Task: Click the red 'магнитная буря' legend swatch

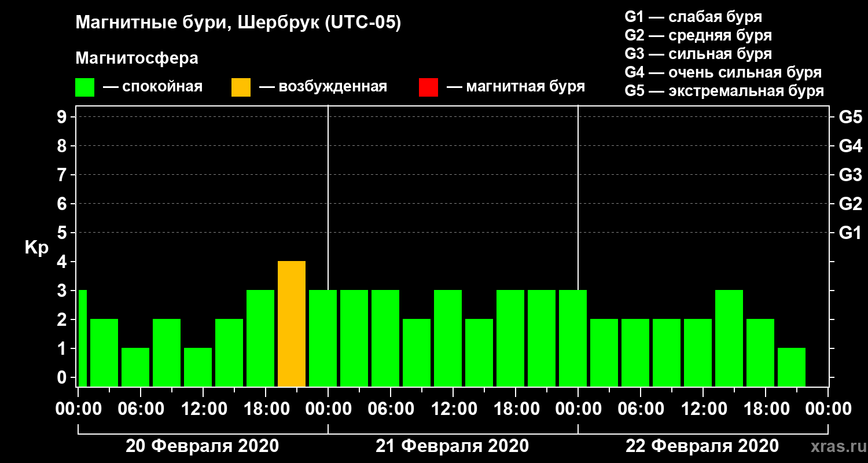Action: (428, 87)
